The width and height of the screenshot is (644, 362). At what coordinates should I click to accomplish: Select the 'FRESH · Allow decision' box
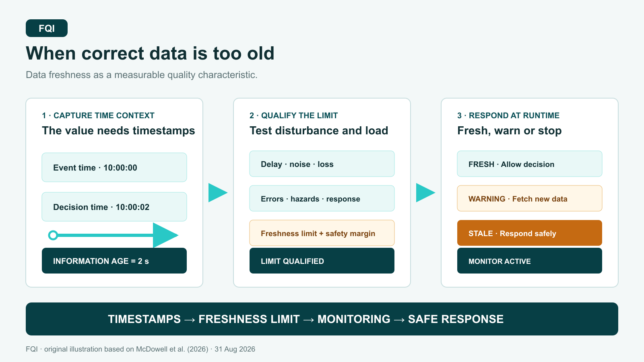(530, 164)
